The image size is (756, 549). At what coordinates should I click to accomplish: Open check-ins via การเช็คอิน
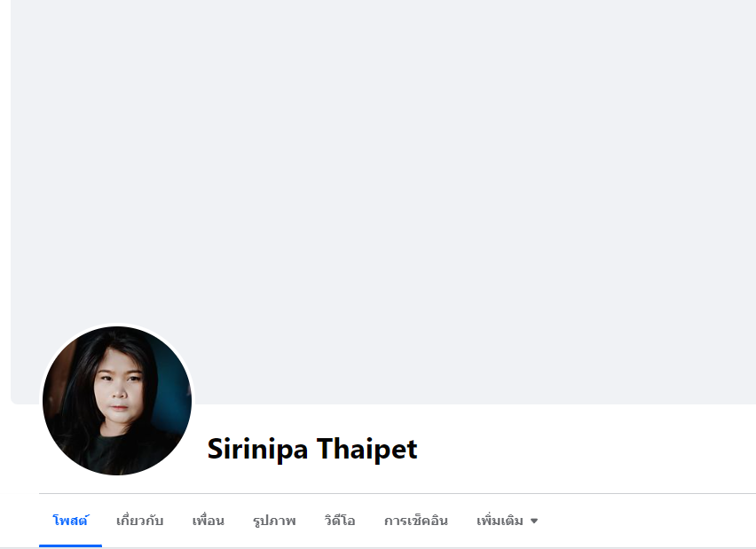coord(416,521)
